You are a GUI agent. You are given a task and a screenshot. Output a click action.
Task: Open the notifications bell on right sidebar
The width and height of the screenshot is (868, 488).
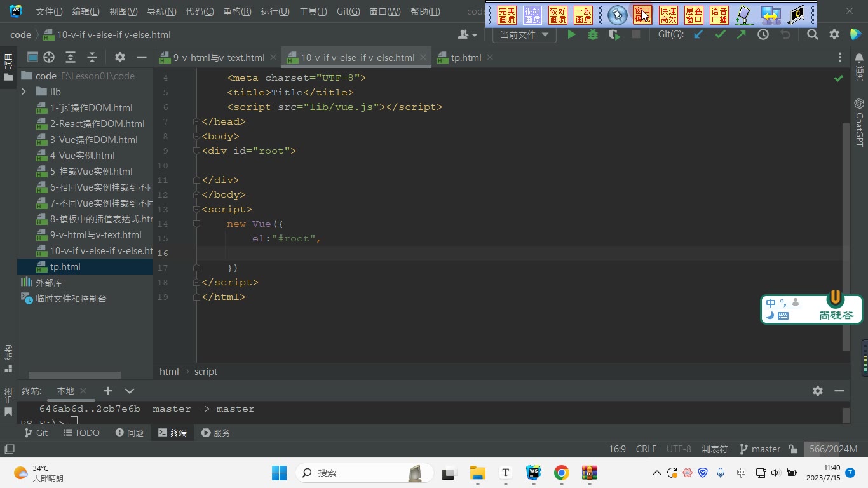coord(859,58)
